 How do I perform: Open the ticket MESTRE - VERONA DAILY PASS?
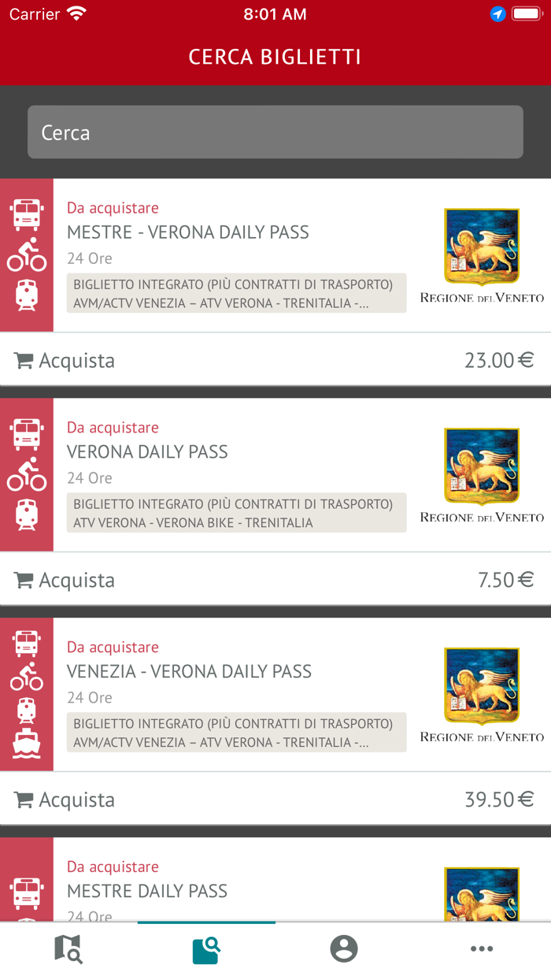click(x=189, y=232)
